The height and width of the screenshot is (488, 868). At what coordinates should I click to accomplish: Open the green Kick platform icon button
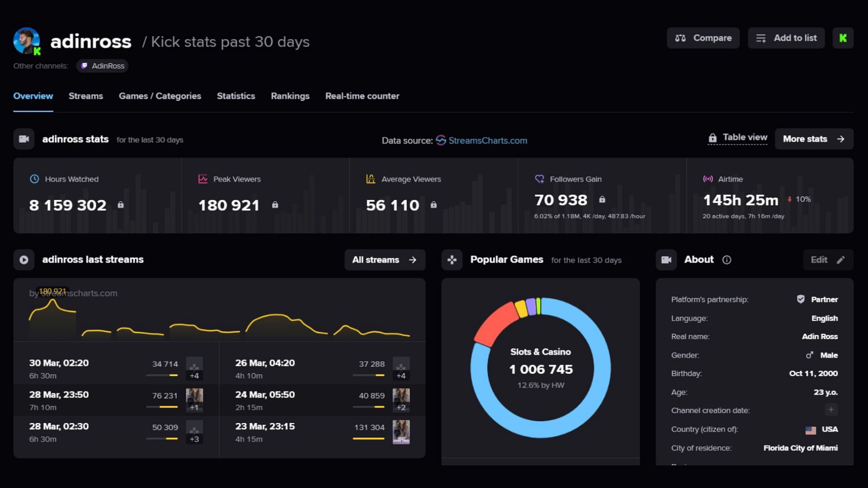pos(843,38)
